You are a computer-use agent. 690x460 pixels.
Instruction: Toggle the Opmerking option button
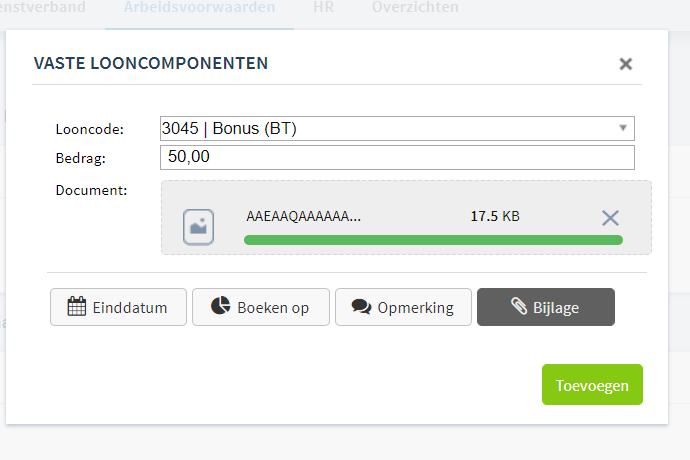tap(404, 307)
